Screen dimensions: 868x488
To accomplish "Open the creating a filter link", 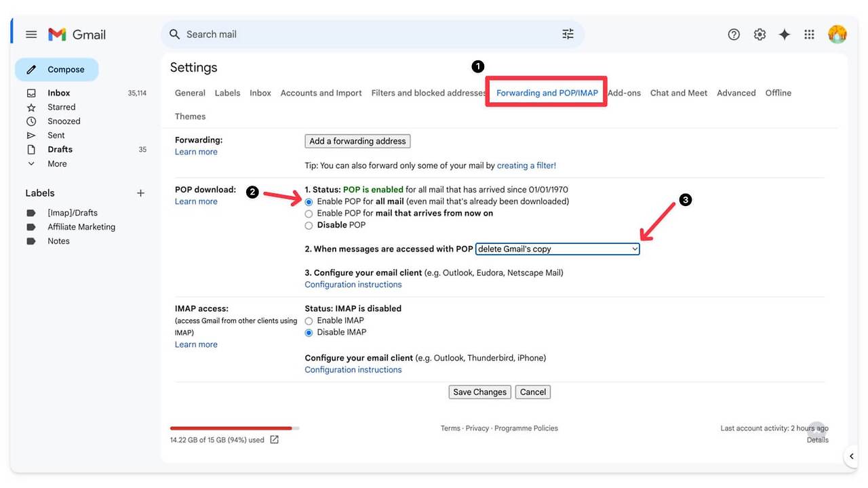I will 526,165.
